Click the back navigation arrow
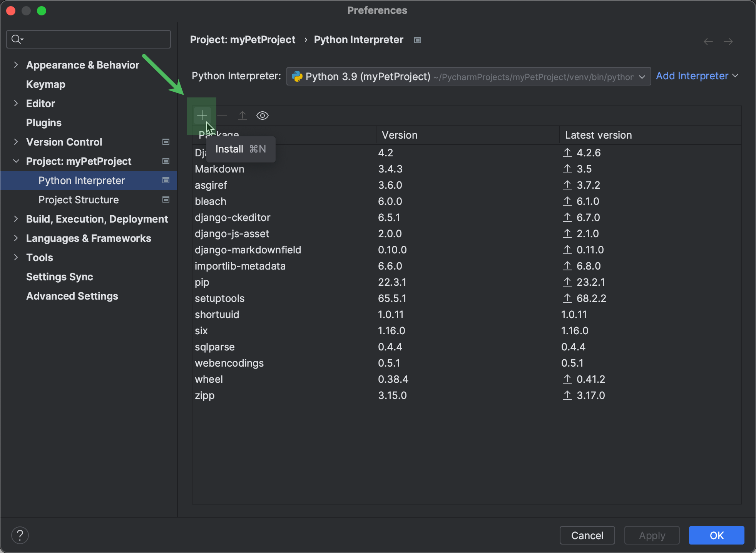 [x=707, y=41]
